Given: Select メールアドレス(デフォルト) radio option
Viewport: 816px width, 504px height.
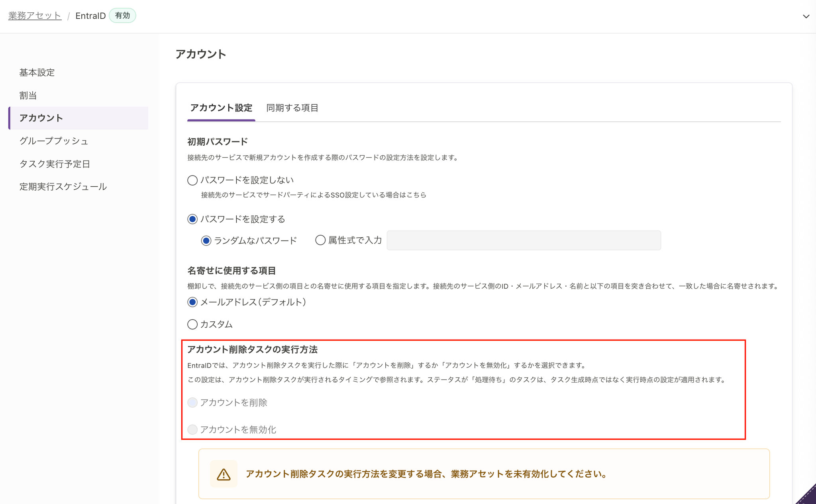Looking at the screenshot, I should (x=192, y=302).
